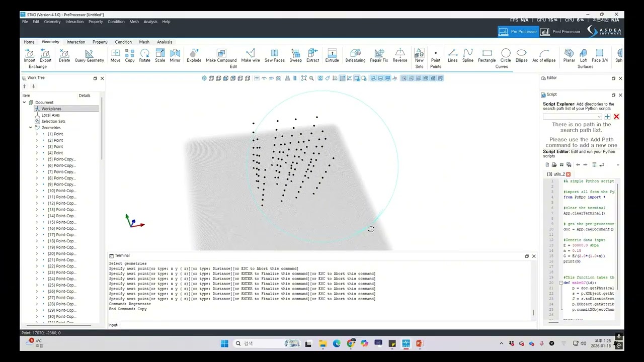Viewport: 644px width, 362px height.
Task: Expand the [10] Point-Copy tree item
Action: click(x=37, y=191)
